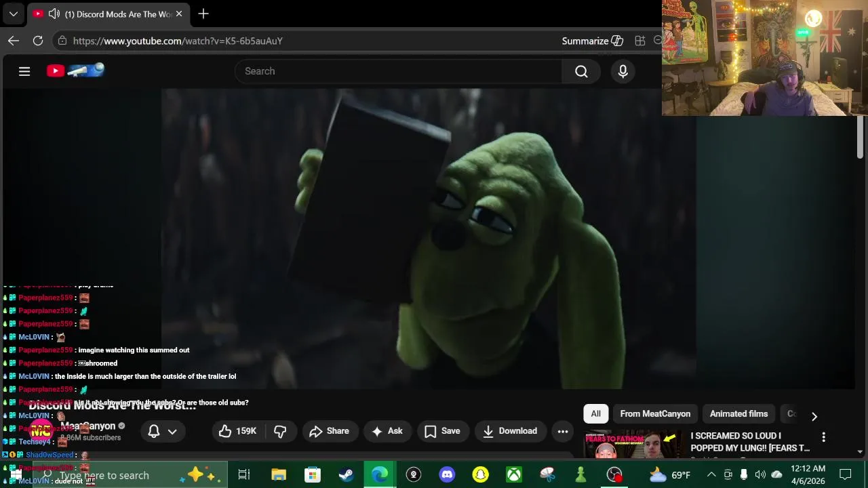Open options menu for Fears to Fathom video
Screen dimensions: 868x488
pyautogui.click(x=823, y=437)
